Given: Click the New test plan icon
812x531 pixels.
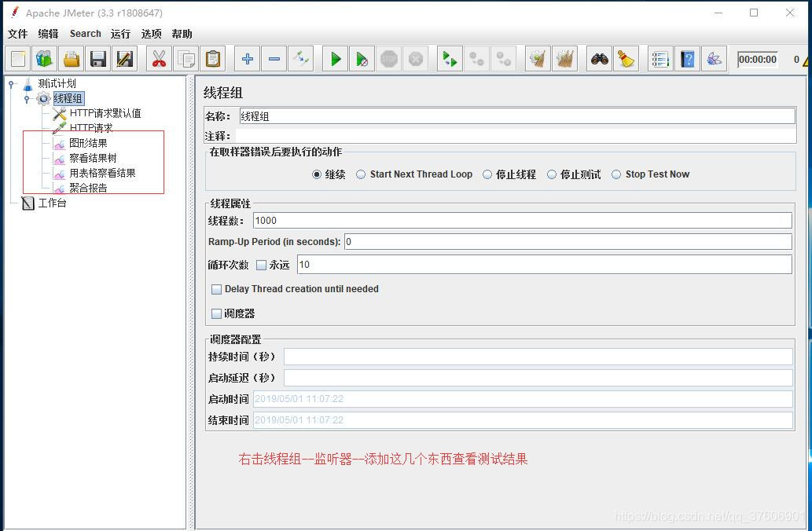Looking at the screenshot, I should pos(18,59).
